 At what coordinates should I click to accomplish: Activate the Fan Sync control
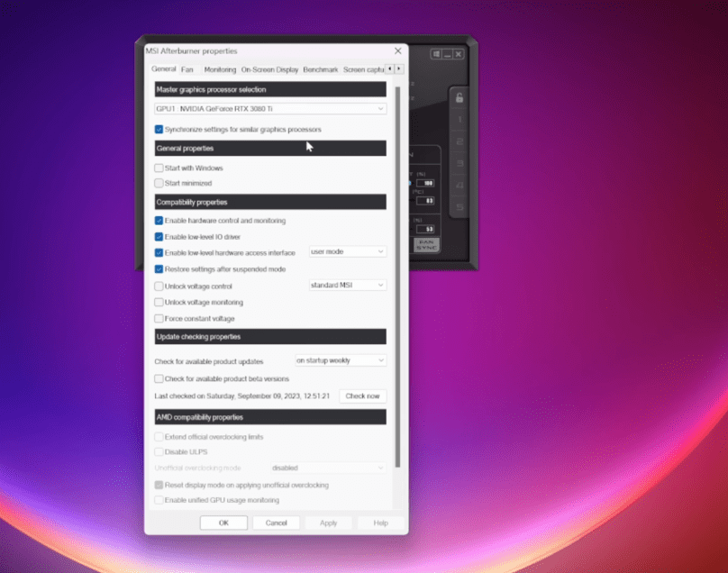pos(424,244)
